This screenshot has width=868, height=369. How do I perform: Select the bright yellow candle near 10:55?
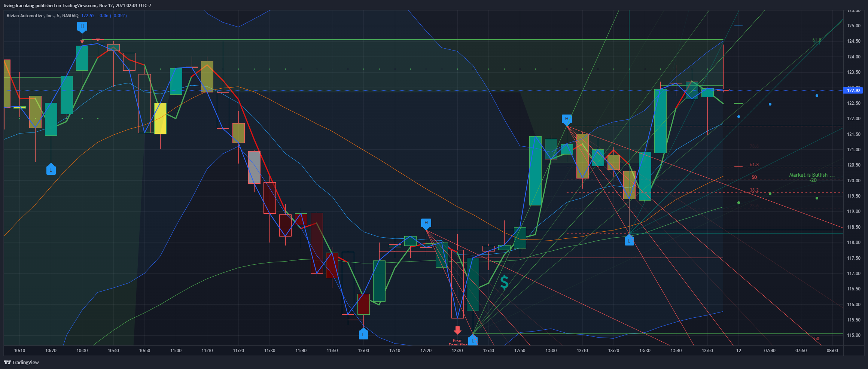point(160,118)
